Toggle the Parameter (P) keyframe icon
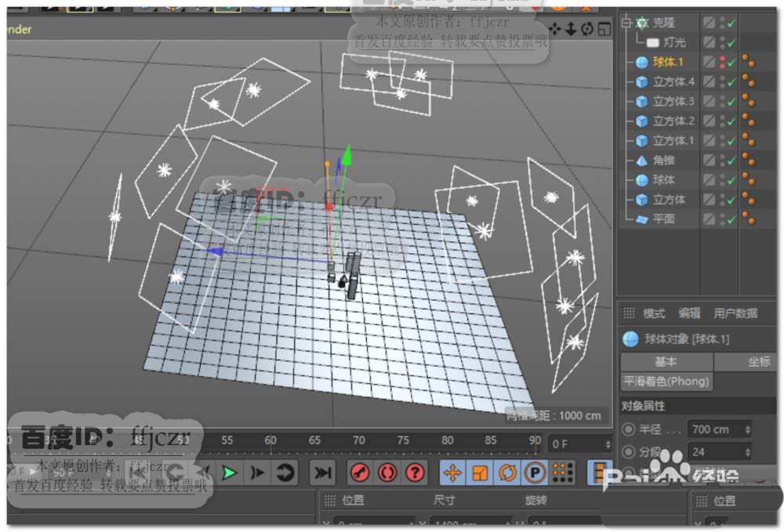784x532 pixels. (534, 472)
